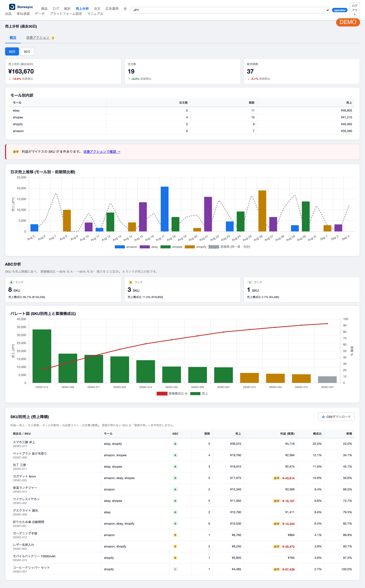Click the 赤字 badge in the alert banner
The height and width of the screenshot is (588, 365).
click(x=16, y=152)
